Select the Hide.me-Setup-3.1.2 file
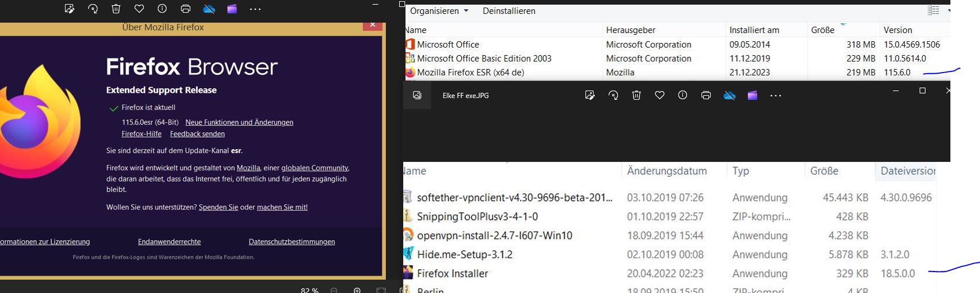This screenshot has height=293, width=980. 464,255
